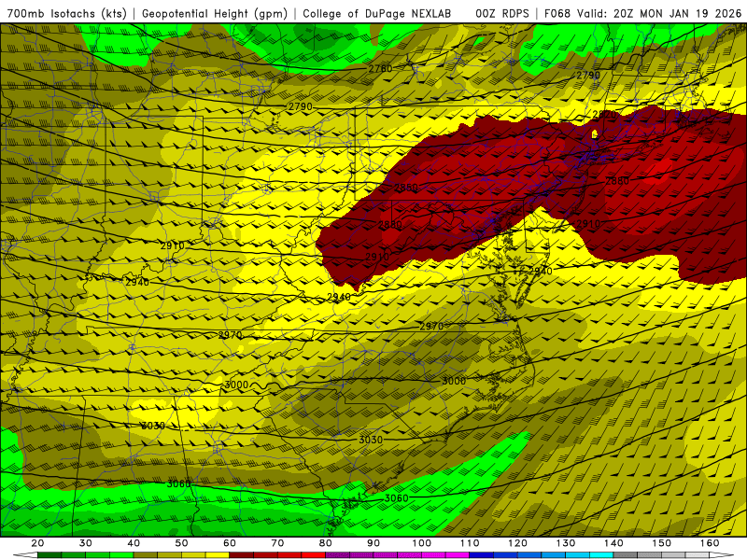The height and width of the screenshot is (560, 747).
Task: Click the legend value 120
Action: [518, 543]
